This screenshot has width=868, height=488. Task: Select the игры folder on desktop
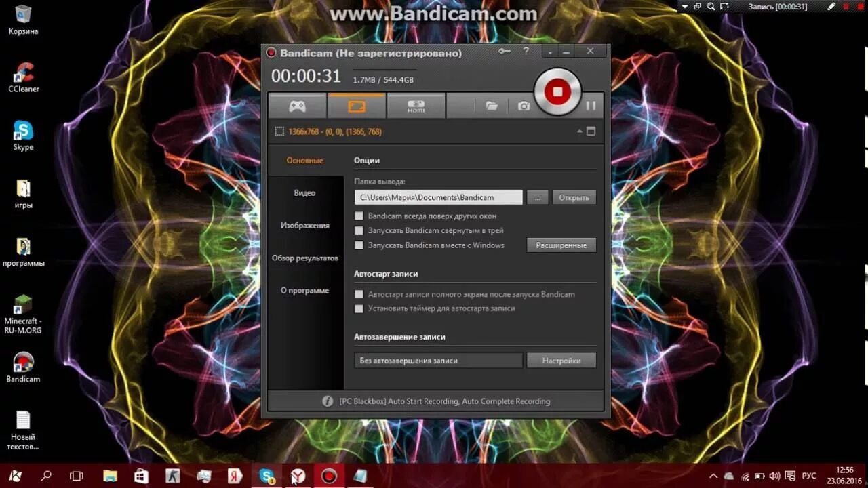pos(23,194)
